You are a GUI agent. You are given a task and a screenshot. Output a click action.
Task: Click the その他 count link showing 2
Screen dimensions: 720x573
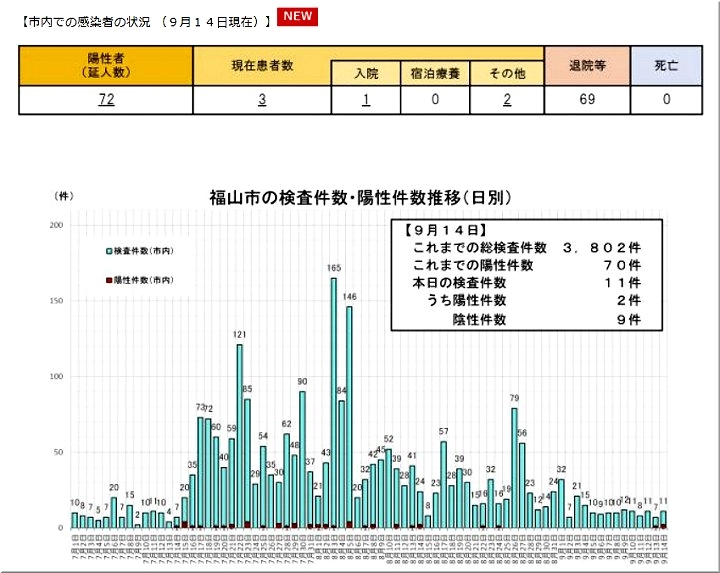507,100
